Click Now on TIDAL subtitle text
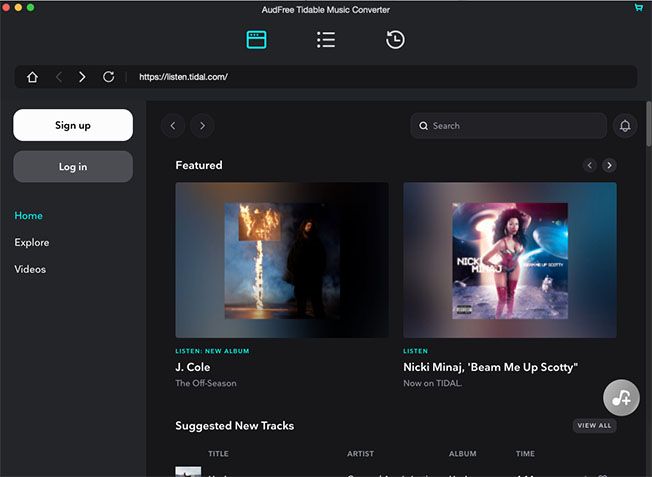The height and width of the screenshot is (477, 652). (x=432, y=383)
